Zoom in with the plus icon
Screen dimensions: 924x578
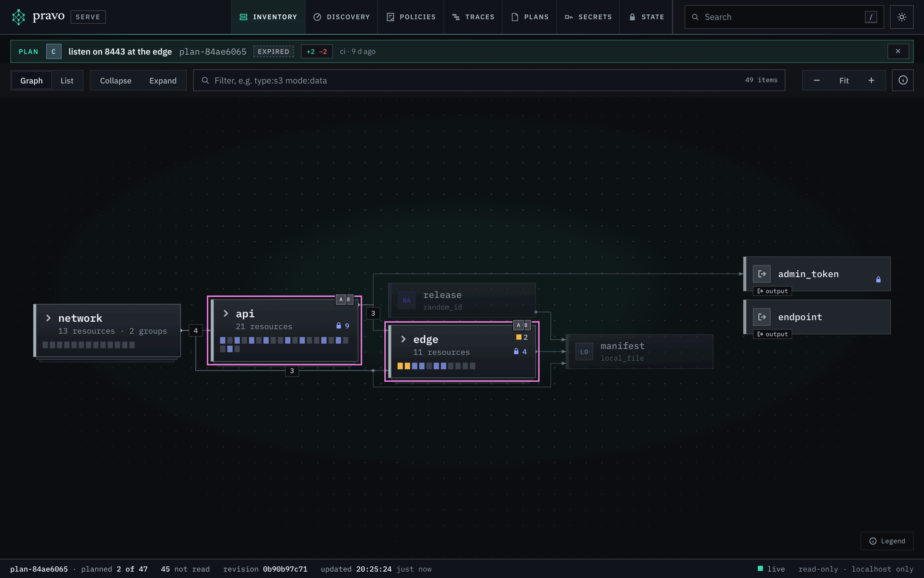tap(871, 80)
